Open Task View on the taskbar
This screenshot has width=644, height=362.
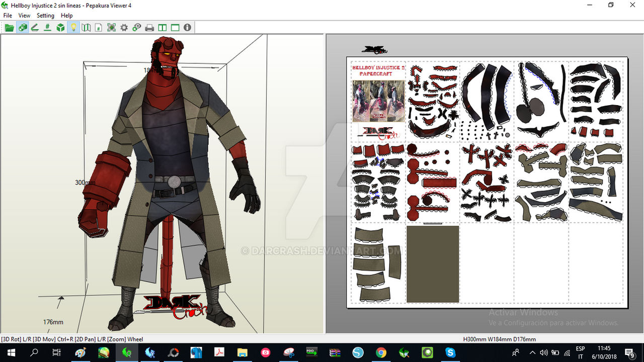click(57, 352)
